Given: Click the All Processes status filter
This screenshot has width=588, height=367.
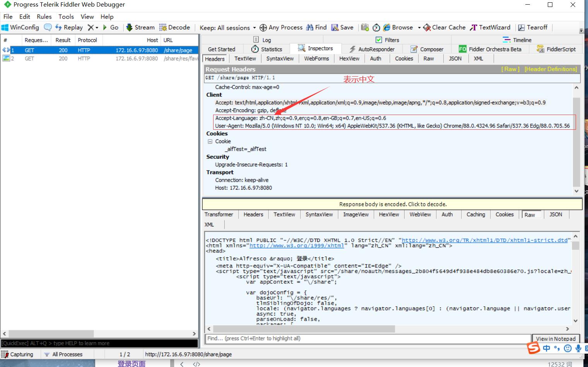Looking at the screenshot, I should point(63,354).
